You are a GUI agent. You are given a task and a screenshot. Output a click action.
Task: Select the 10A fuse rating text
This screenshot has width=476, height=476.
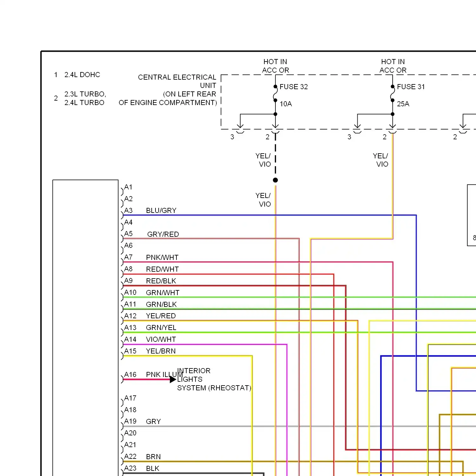[286, 104]
